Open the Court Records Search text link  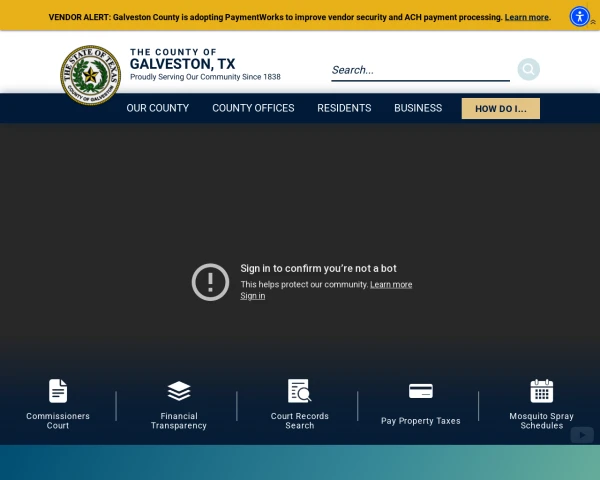[300, 421]
